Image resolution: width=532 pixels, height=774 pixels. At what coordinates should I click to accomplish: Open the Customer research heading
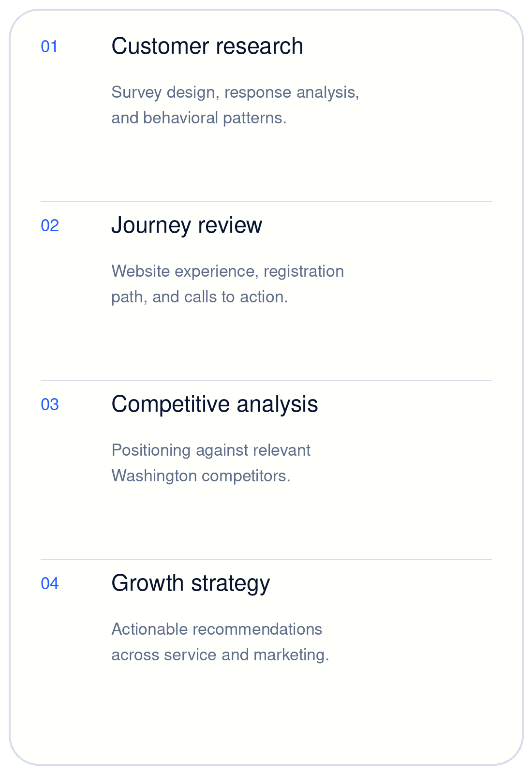(207, 46)
